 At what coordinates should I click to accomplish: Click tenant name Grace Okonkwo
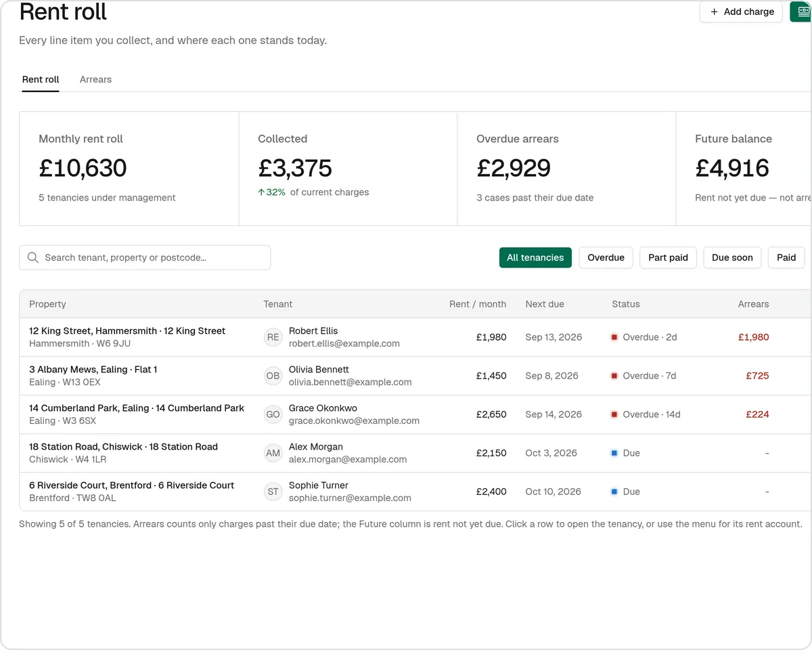tap(323, 408)
